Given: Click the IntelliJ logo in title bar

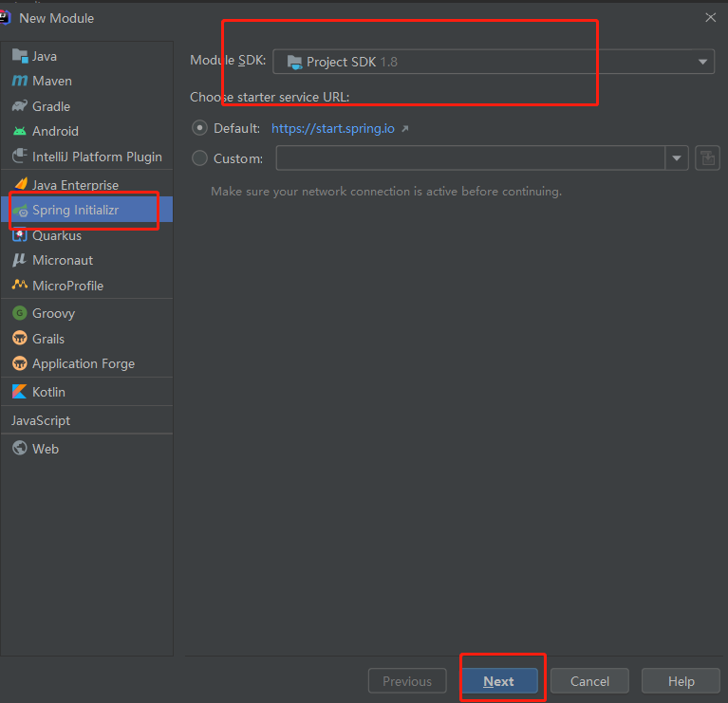Looking at the screenshot, I should tap(5, 18).
